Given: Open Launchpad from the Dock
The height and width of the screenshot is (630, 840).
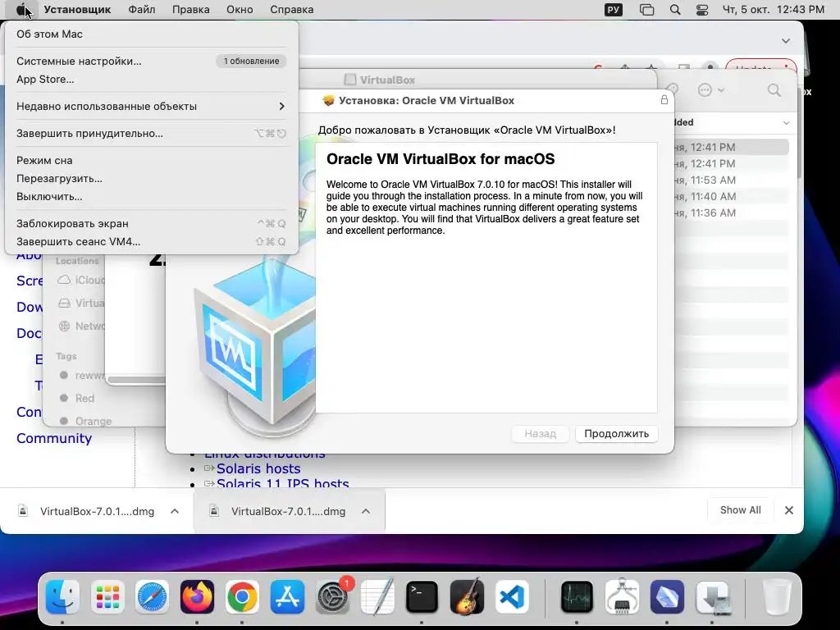Looking at the screenshot, I should coord(107,597).
